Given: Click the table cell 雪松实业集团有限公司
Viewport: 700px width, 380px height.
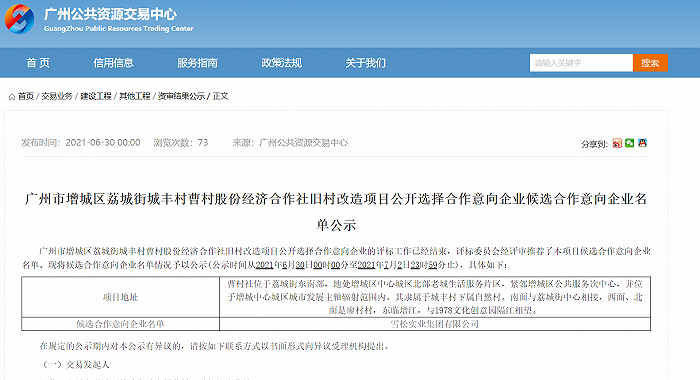Looking at the screenshot, I should coord(435,324).
